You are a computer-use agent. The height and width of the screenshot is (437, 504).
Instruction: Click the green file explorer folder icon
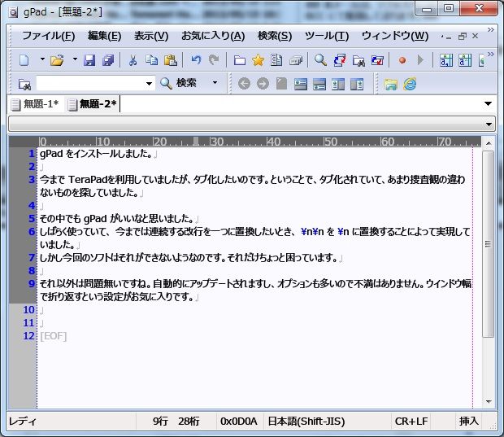click(390, 85)
